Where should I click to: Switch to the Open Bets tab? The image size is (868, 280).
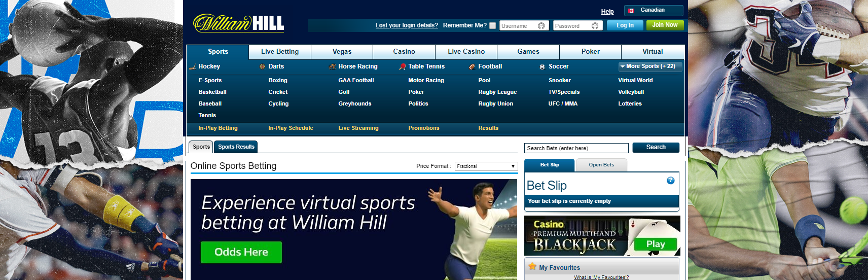[x=601, y=165]
